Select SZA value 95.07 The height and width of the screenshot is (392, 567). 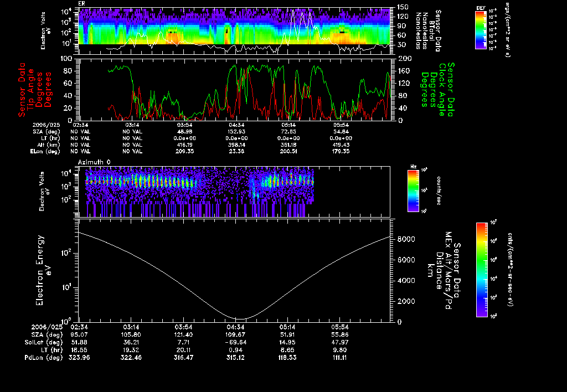pos(79,334)
